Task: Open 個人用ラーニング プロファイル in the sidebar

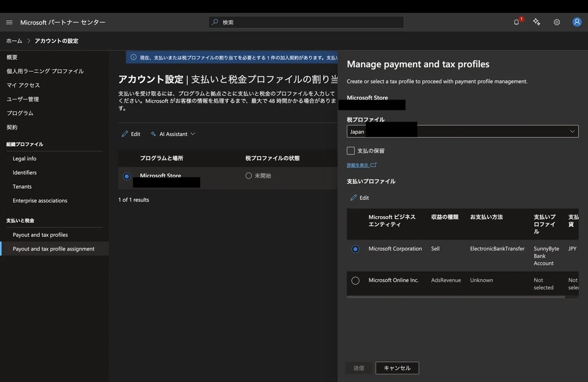Action: coord(45,71)
